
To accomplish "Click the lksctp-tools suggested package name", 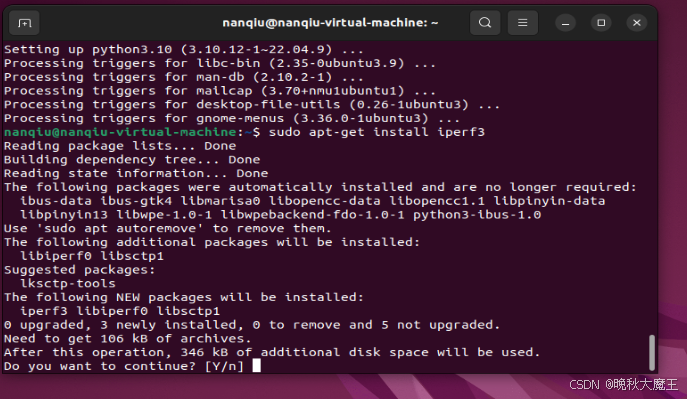I will (68, 283).
